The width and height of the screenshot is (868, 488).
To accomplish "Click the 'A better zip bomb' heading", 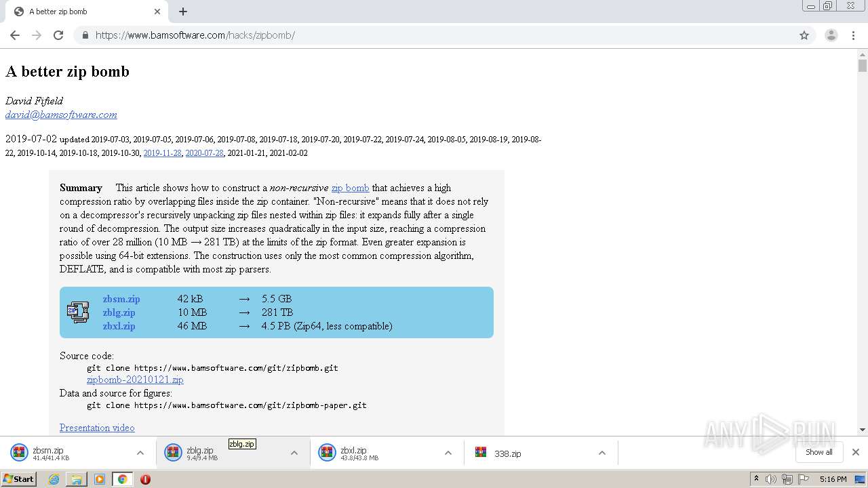I will pos(67,72).
